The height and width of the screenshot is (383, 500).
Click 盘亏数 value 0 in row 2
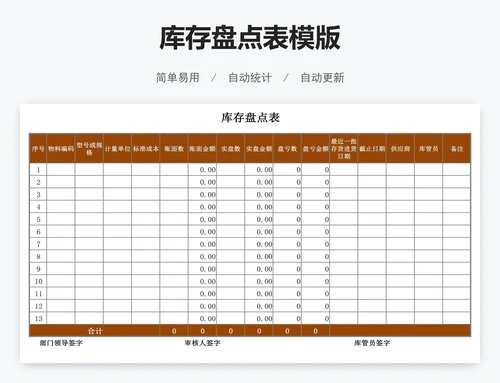pos(287,182)
